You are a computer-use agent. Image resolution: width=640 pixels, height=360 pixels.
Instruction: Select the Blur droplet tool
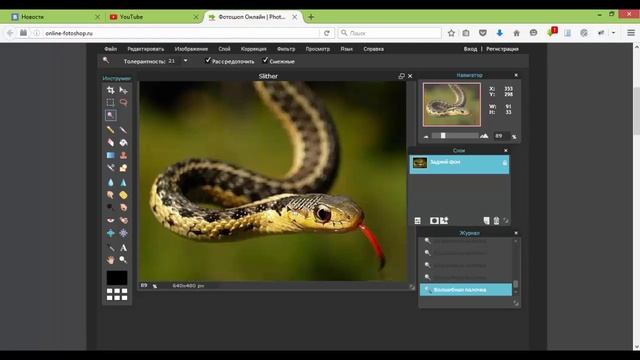(x=110, y=182)
